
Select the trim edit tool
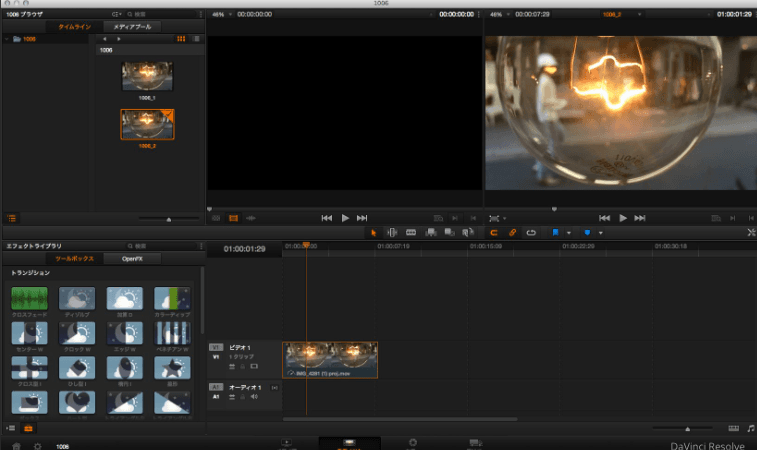click(392, 232)
